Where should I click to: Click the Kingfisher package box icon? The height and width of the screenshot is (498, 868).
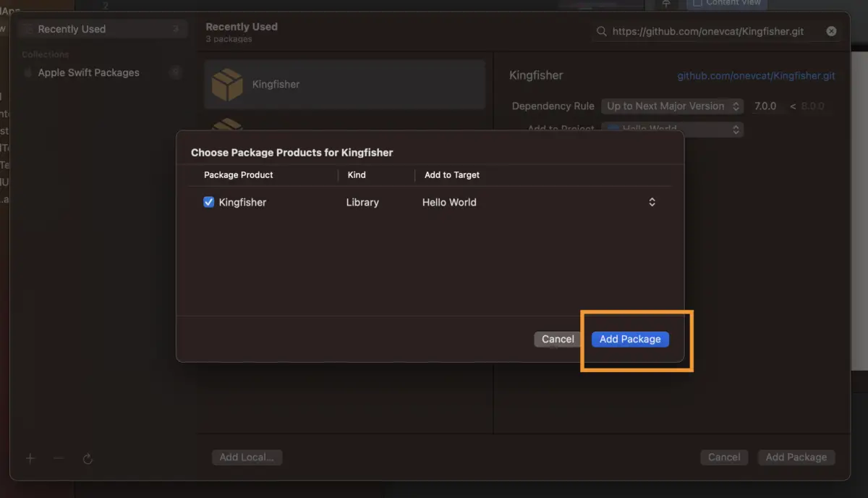point(227,85)
